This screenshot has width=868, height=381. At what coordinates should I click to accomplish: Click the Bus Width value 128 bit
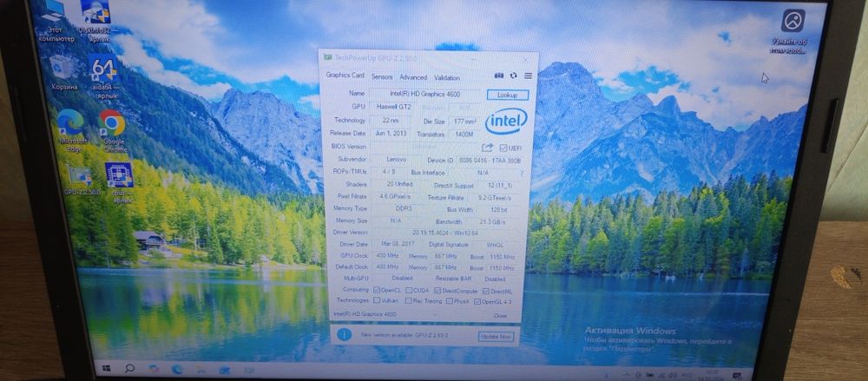click(x=498, y=210)
